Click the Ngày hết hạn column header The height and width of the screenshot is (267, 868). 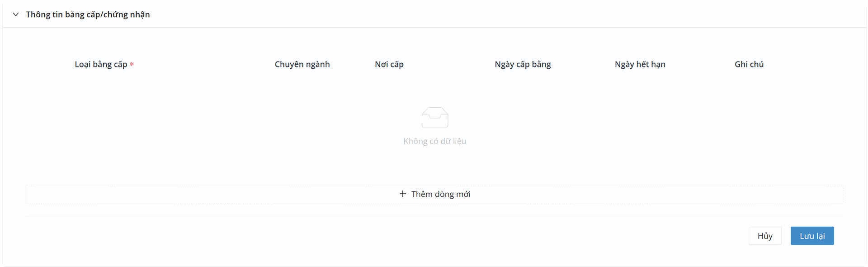[x=640, y=64]
